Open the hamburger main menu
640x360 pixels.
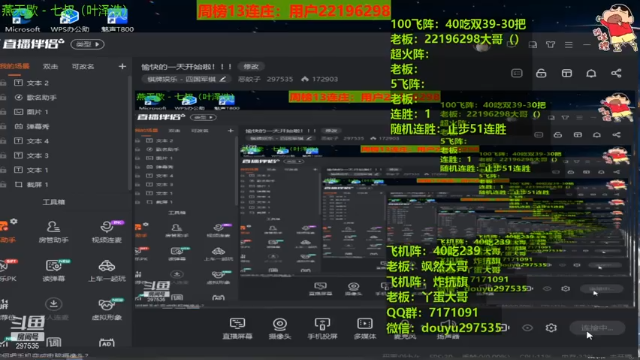[569, 44]
